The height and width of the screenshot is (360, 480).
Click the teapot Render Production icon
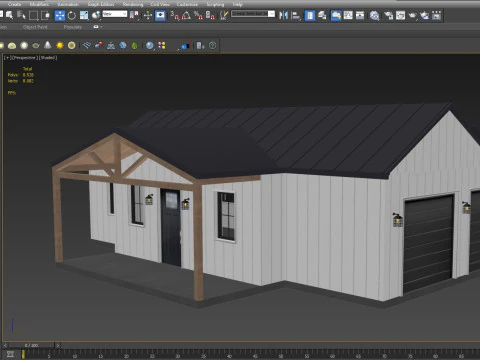412,15
